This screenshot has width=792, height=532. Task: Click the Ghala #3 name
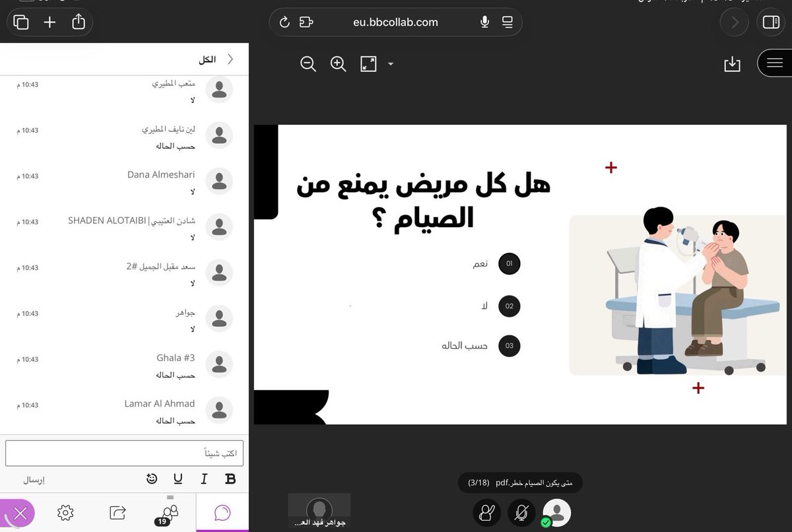coord(176,358)
